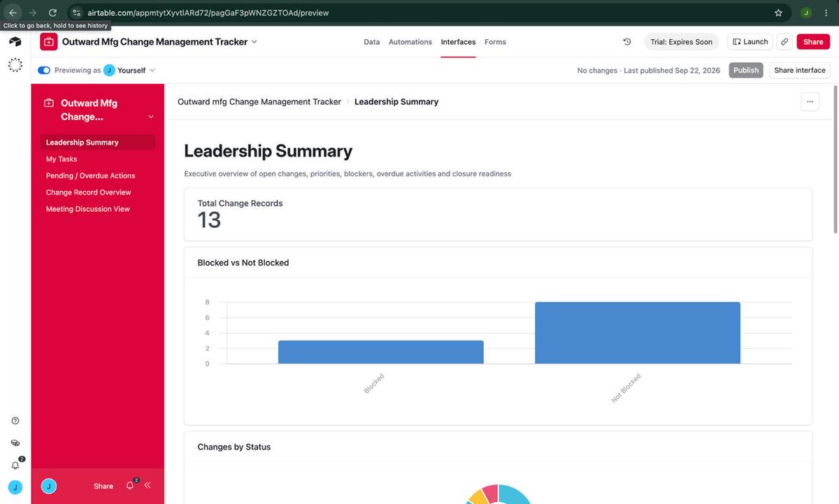Open the Yourself preview-as dropdown
This screenshot has height=504, width=839.
(x=129, y=70)
